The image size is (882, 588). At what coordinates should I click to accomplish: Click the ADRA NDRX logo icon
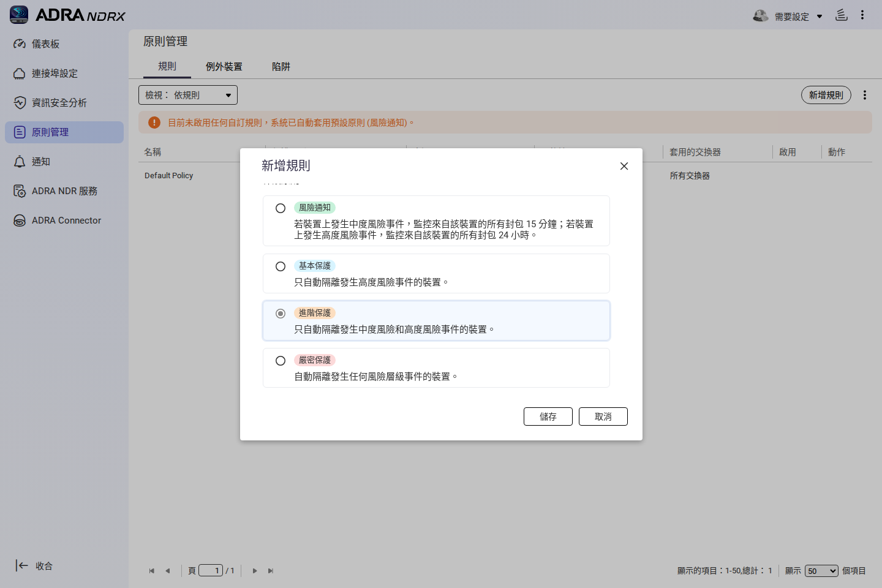[19, 15]
